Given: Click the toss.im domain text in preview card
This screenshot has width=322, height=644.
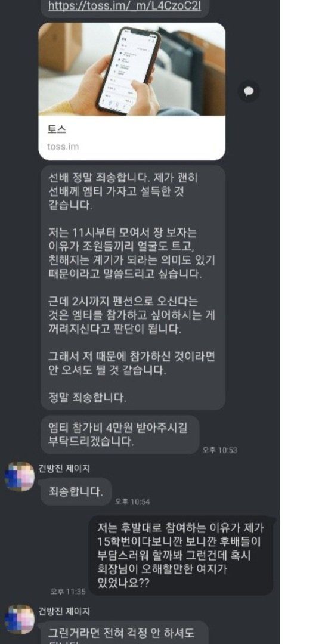Looking at the screenshot, I should [63, 147].
